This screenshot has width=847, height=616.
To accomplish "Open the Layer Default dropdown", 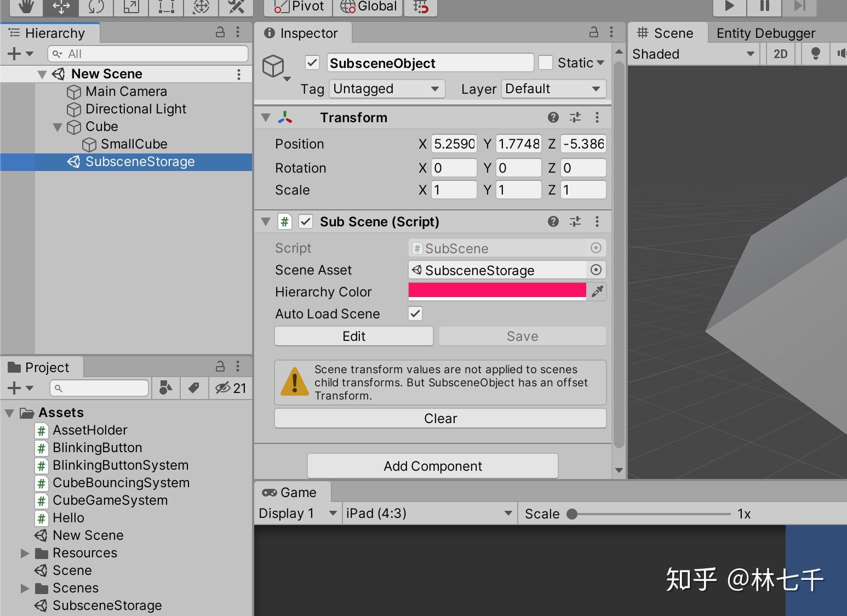I will pyautogui.click(x=552, y=89).
